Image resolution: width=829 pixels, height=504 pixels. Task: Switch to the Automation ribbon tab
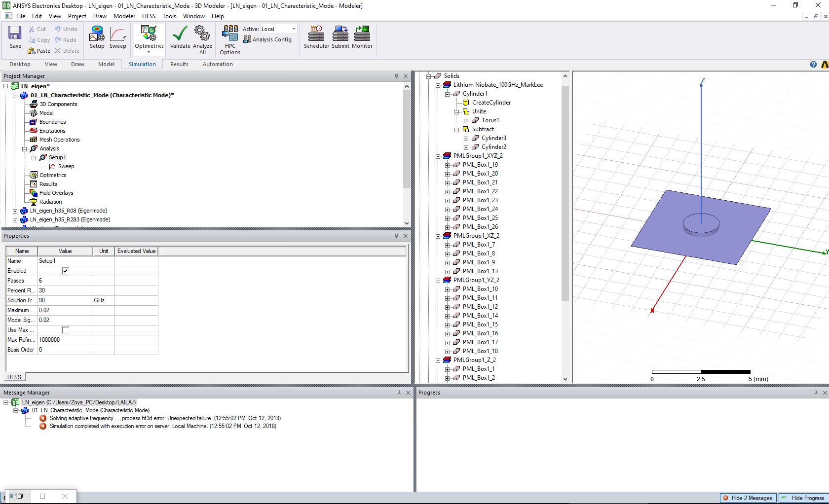(x=218, y=64)
